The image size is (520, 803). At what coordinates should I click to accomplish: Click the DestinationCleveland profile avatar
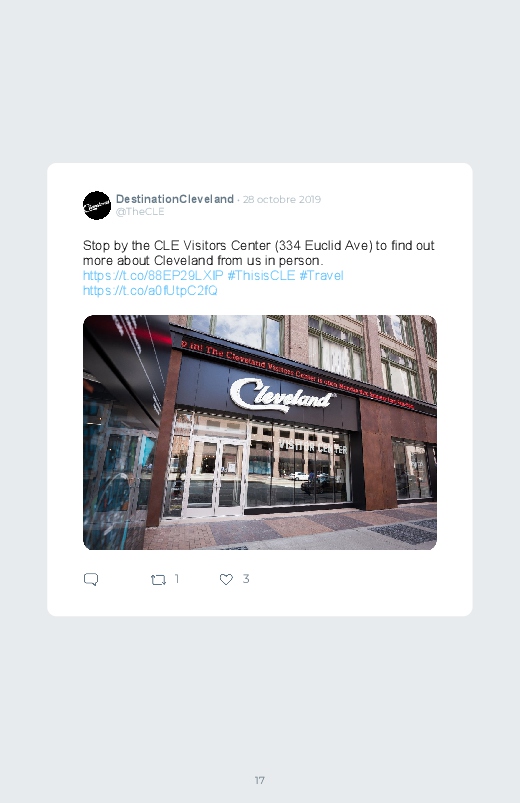[x=97, y=205]
